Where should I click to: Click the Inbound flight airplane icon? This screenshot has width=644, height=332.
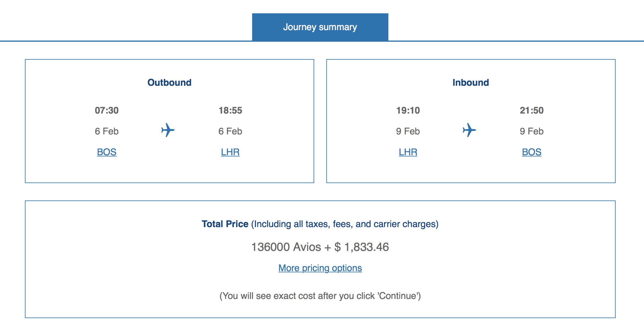[x=469, y=130]
